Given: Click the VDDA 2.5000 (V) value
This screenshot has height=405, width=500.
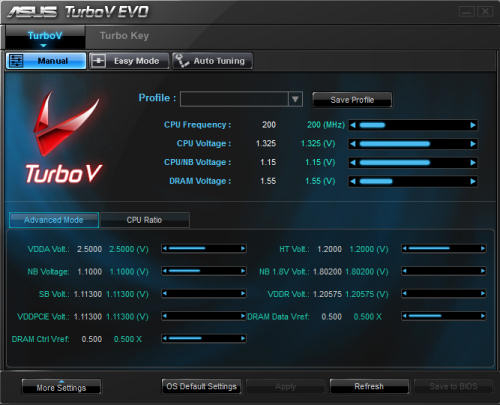Looking at the screenshot, I should point(129,249).
